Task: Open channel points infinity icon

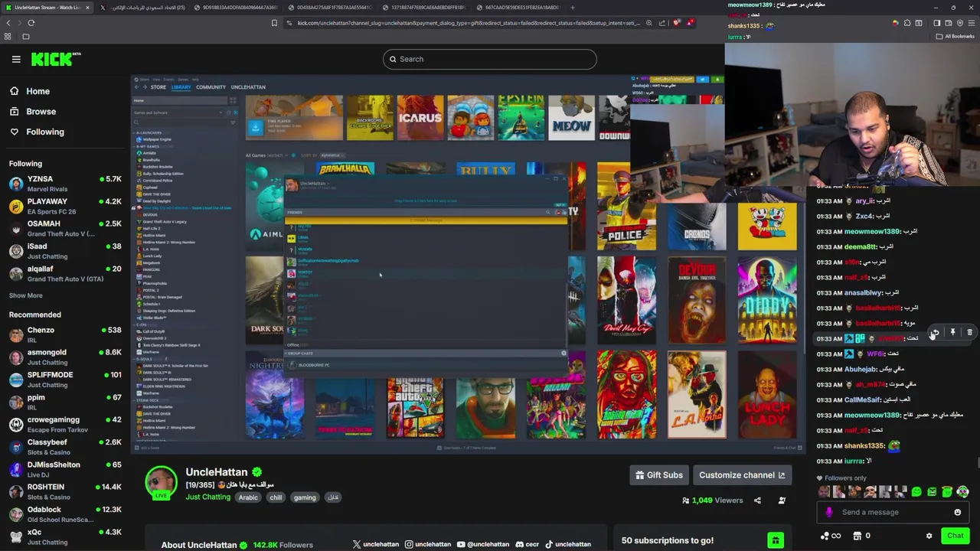Action: point(831,536)
